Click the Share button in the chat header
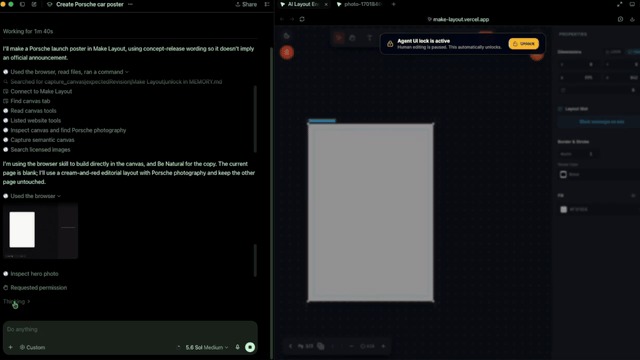The image size is (640, 360). tap(246, 4)
